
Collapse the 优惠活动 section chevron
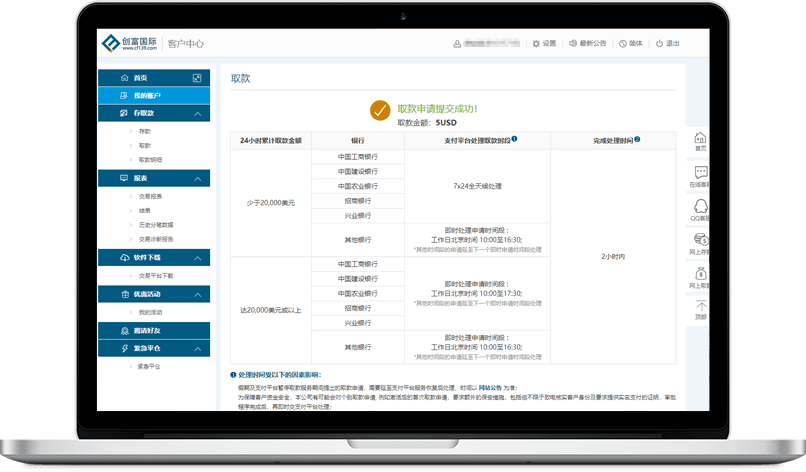pyautogui.click(x=198, y=295)
